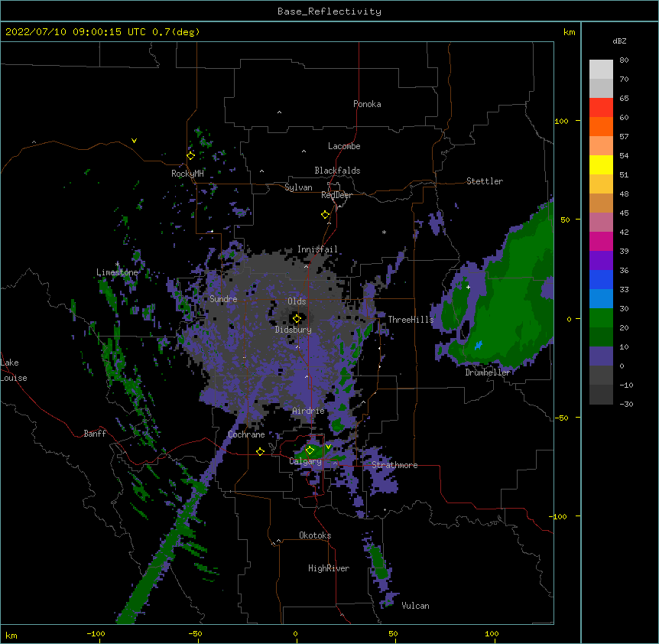Click the Ponoka city label
659x644 pixels.
point(367,104)
